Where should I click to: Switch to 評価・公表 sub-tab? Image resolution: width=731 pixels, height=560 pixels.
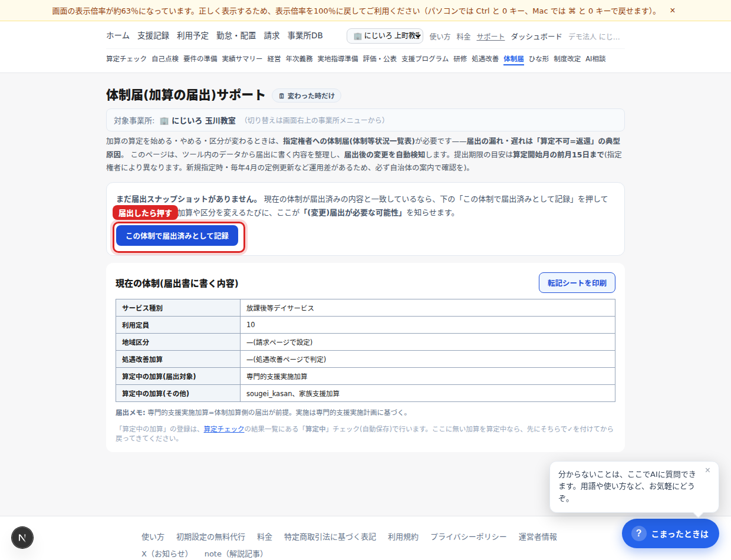click(x=380, y=59)
